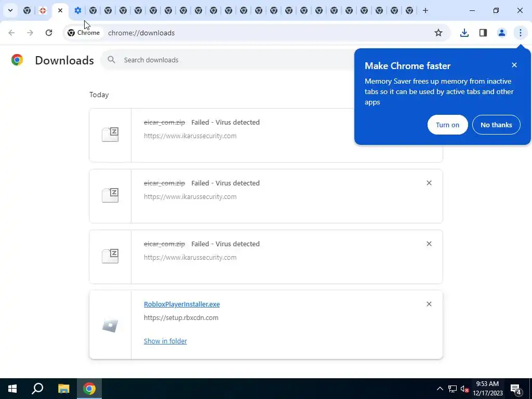Switch to the tab with red crosshair icon
The height and width of the screenshot is (399, 532).
point(43,10)
